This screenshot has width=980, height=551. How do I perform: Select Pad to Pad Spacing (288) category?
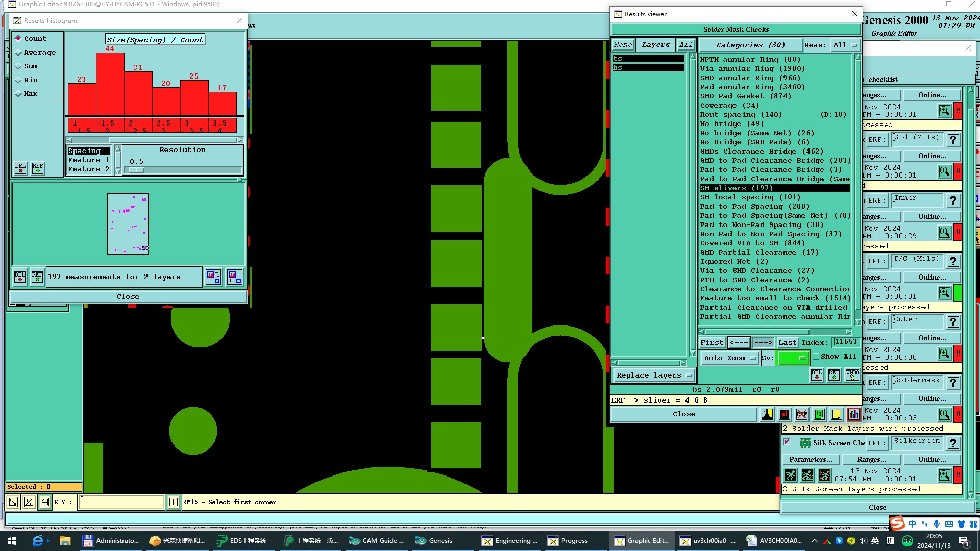tap(754, 207)
